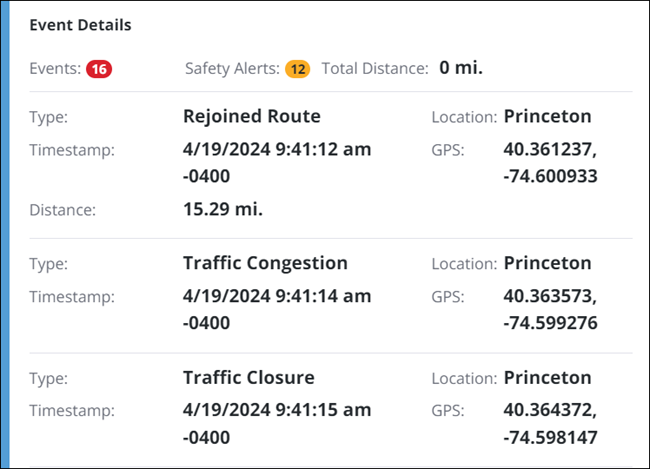The height and width of the screenshot is (469, 650).
Task: Click the red Events count badge showing 16
Action: click(x=99, y=69)
